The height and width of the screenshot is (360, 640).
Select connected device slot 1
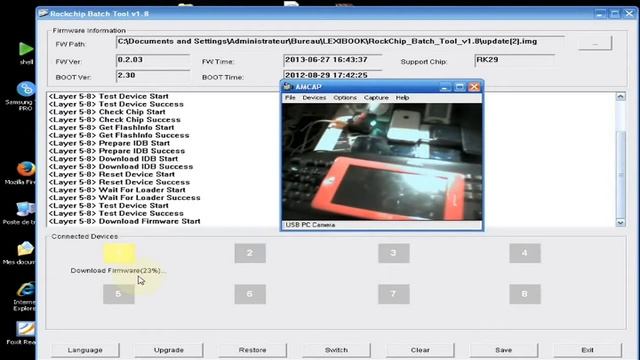pos(119,253)
